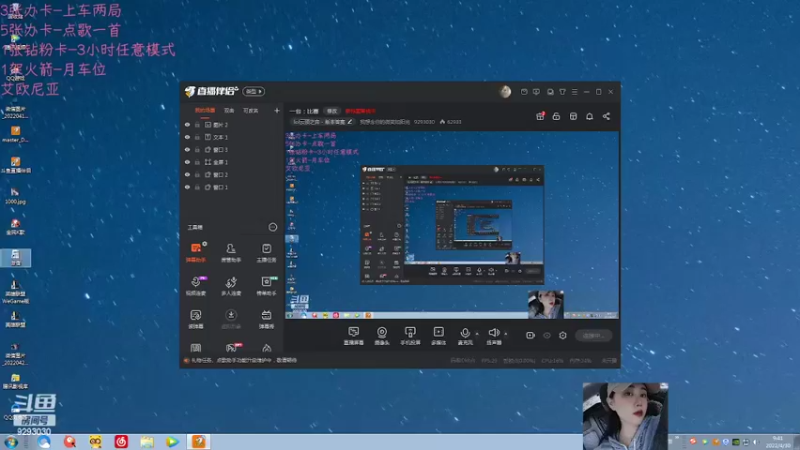Select the 文本 1 source row
This screenshot has height=450, width=800.
tap(232, 137)
